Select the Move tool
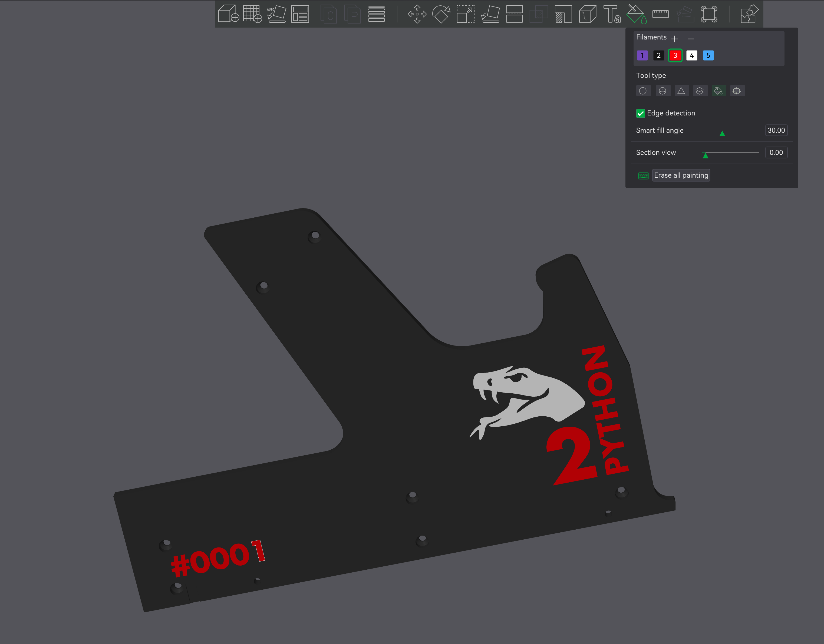 pyautogui.click(x=417, y=14)
